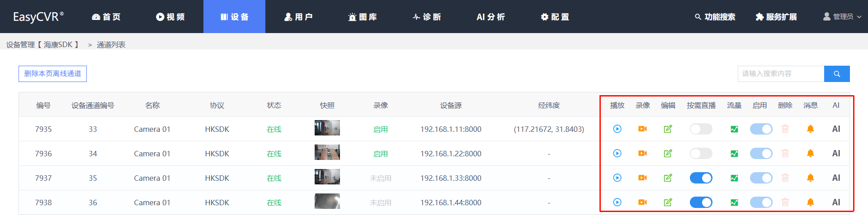
Task: Play channel 7935 video stream
Action: click(x=617, y=129)
